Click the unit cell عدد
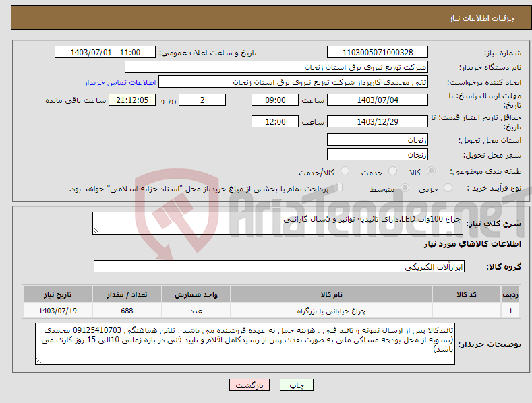The image size is (532, 403). [196, 311]
